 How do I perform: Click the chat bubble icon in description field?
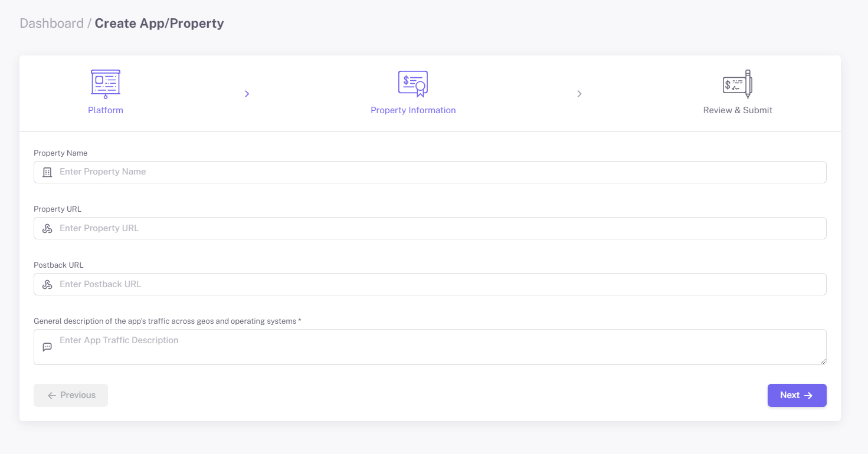[47, 347]
